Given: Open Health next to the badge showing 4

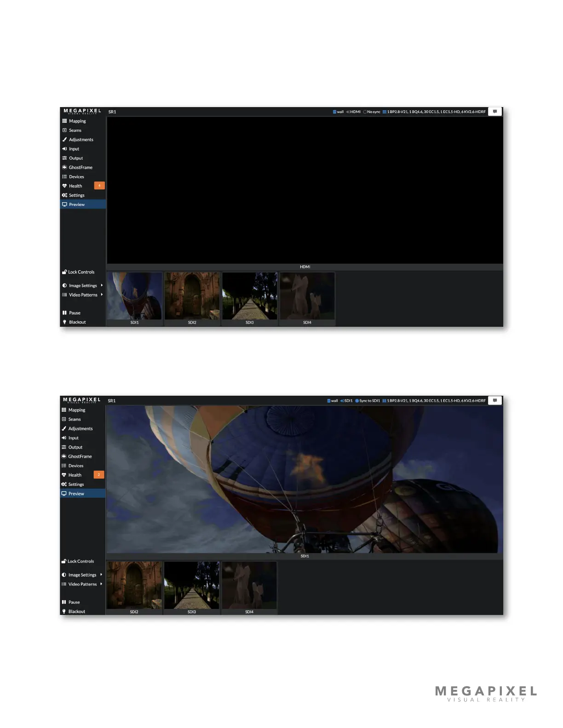Looking at the screenshot, I should pyautogui.click(x=75, y=186).
